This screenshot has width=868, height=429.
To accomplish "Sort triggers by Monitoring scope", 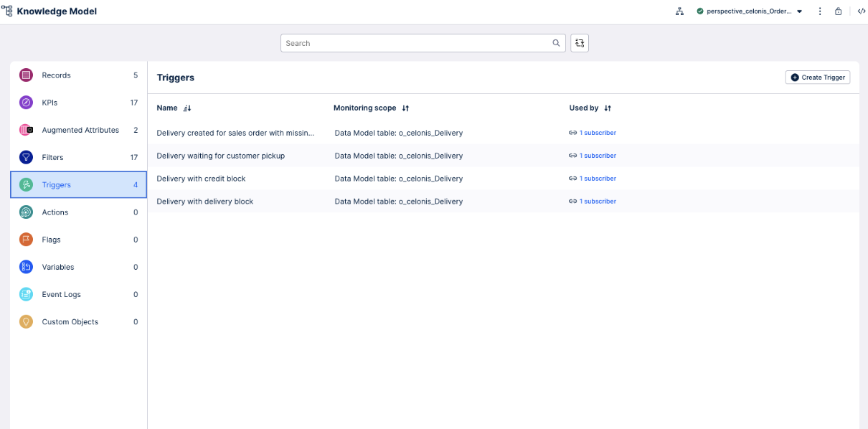I will pyautogui.click(x=405, y=108).
